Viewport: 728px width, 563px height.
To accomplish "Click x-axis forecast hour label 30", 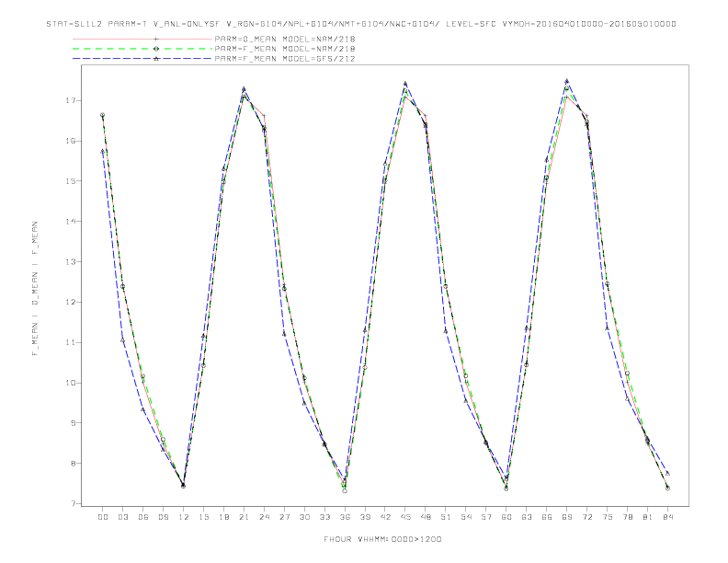I will pyautogui.click(x=304, y=517).
